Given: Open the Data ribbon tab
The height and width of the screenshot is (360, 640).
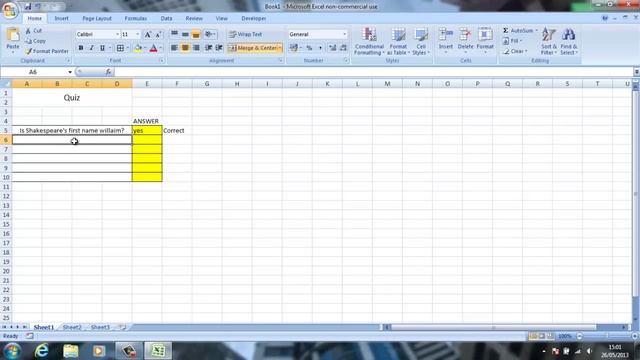Looking at the screenshot, I should 166,18.
